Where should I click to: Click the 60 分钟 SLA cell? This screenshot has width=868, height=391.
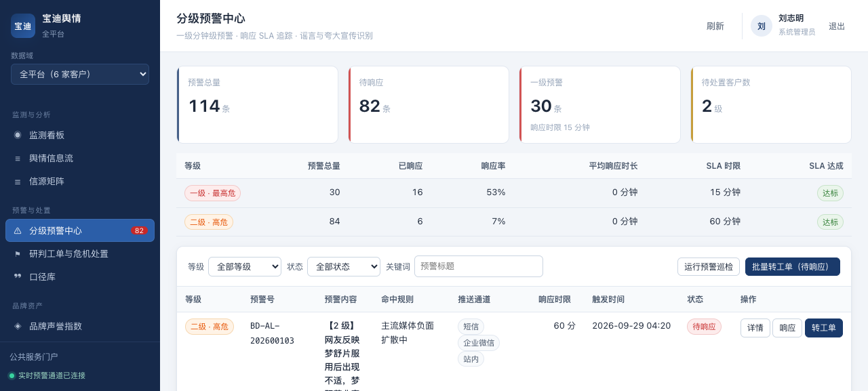[725, 221]
